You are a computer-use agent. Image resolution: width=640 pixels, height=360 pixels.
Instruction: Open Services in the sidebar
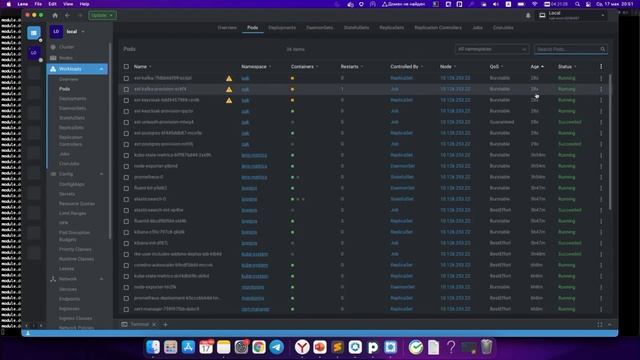[68, 289]
